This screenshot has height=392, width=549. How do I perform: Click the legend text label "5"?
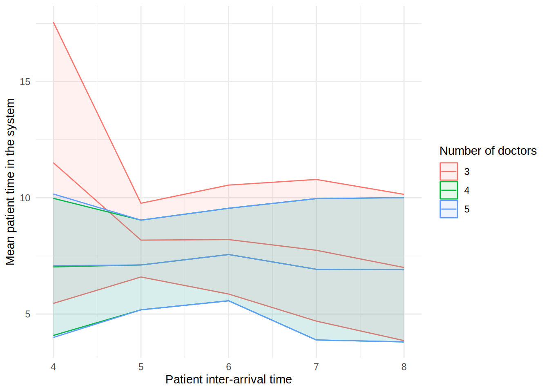pyautogui.click(x=467, y=209)
